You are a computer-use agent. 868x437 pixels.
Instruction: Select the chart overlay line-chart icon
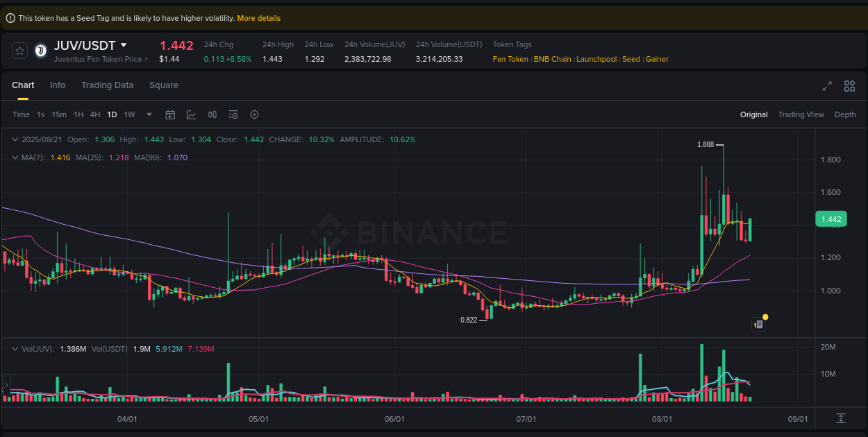pyautogui.click(x=191, y=114)
